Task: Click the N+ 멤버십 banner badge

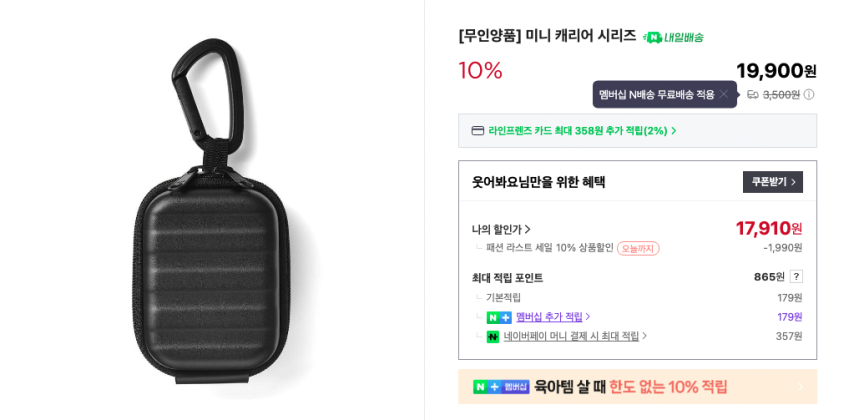Action: click(x=501, y=387)
